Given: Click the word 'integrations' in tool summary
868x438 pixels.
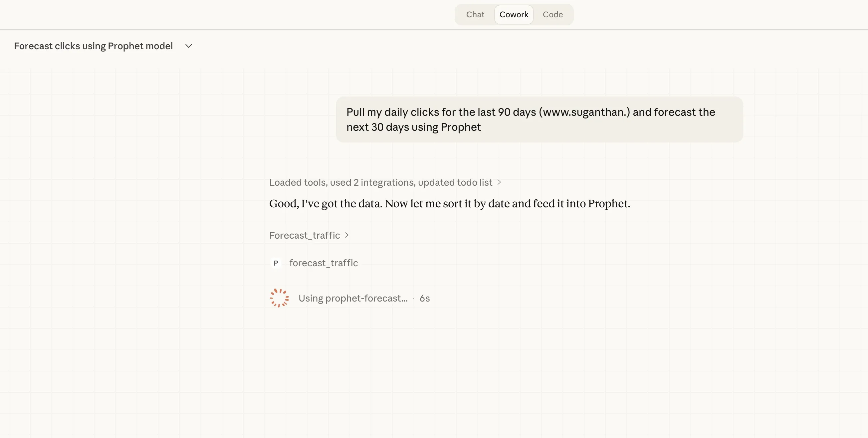Looking at the screenshot, I should click(387, 182).
